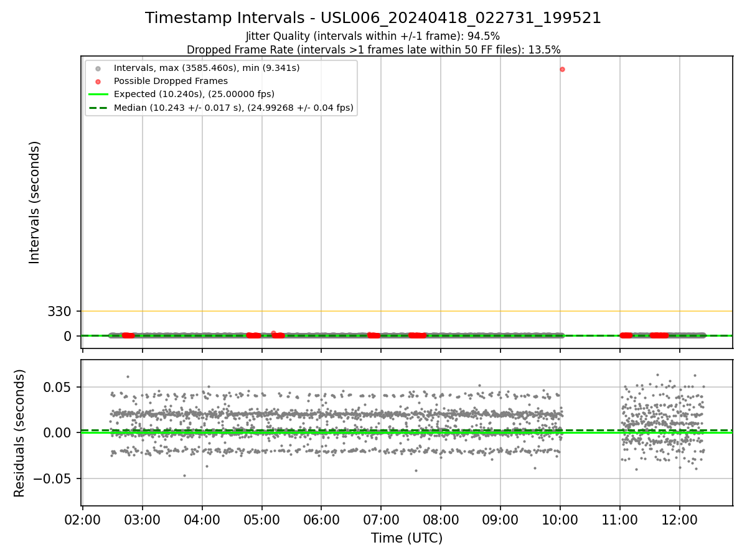Screen dimensions: 747x560
Task: Click the dashed green line sample in the legend
Action: click(98, 108)
